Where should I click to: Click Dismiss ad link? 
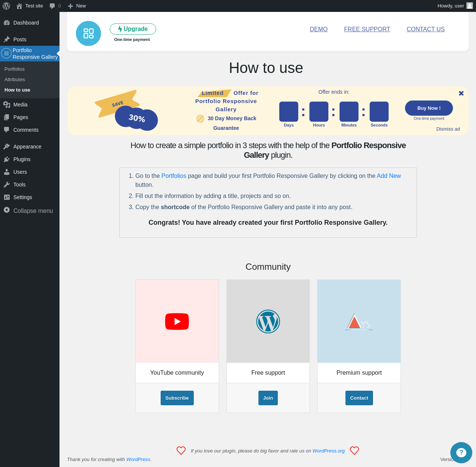[448, 129]
